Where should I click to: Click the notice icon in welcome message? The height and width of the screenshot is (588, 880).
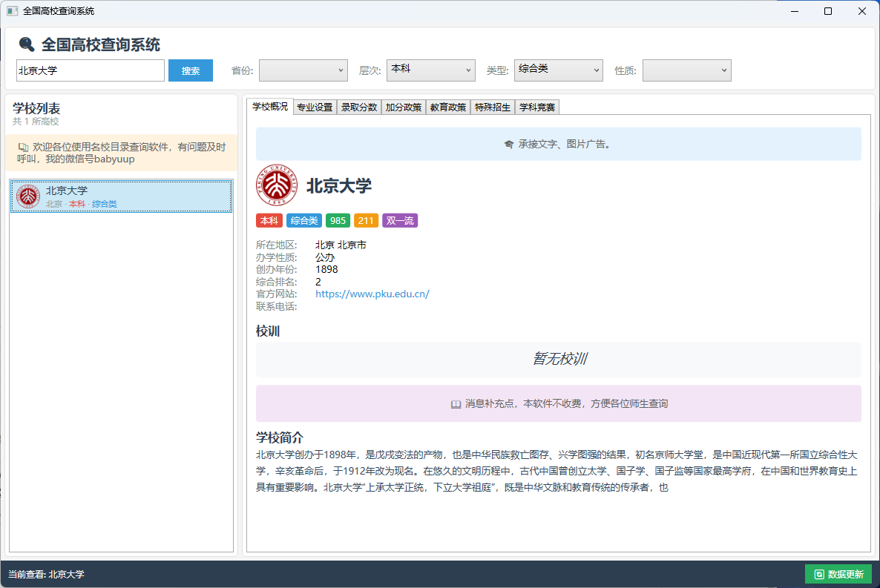coord(23,147)
